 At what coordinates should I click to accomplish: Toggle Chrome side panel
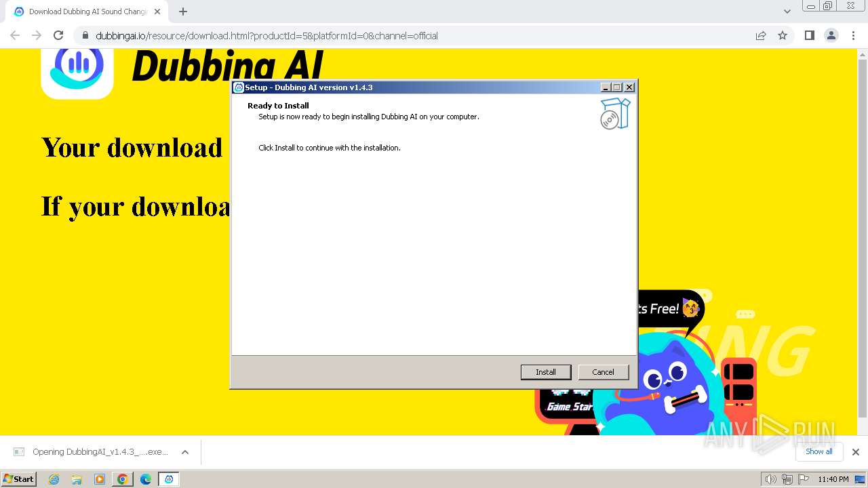coord(809,35)
